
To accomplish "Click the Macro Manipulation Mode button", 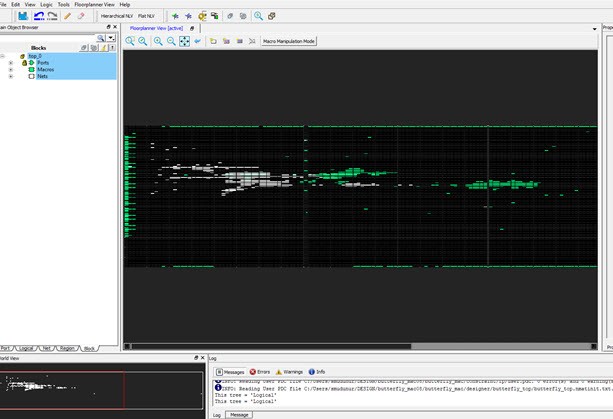I will (288, 41).
